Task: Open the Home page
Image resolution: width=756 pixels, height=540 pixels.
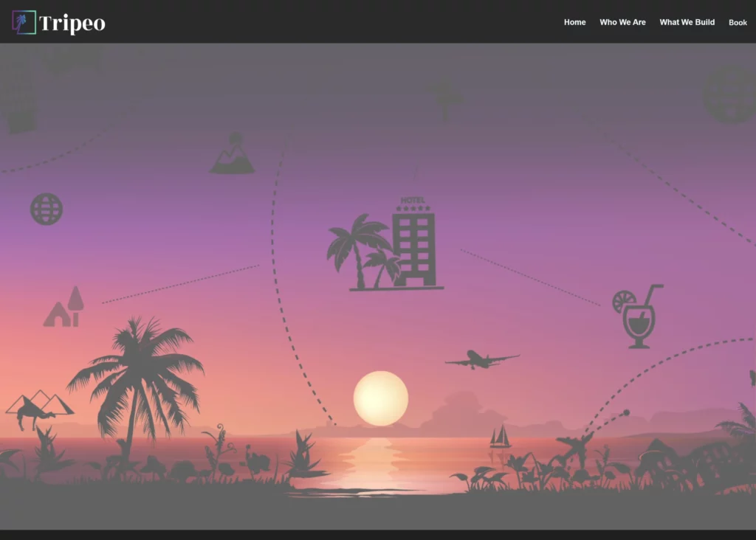Action: [x=574, y=23]
